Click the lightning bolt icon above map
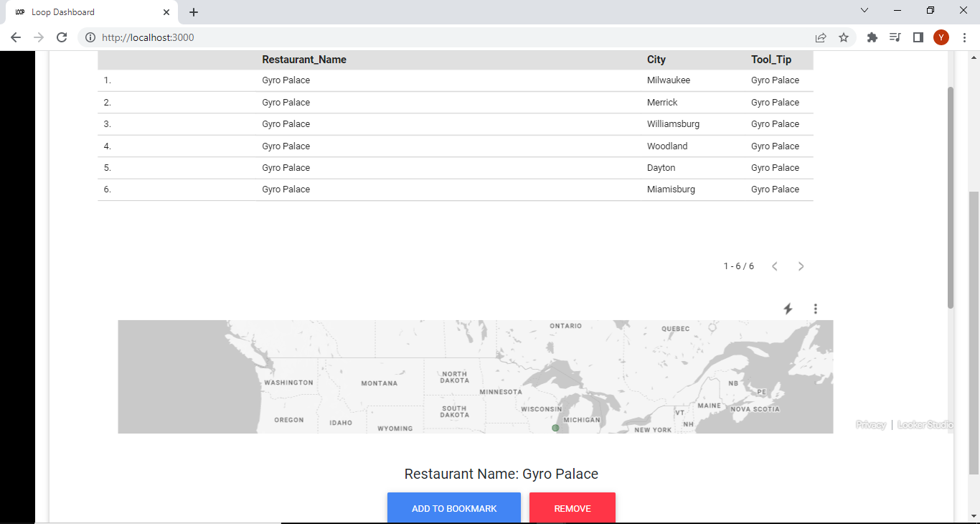The width and height of the screenshot is (980, 524). coord(788,309)
